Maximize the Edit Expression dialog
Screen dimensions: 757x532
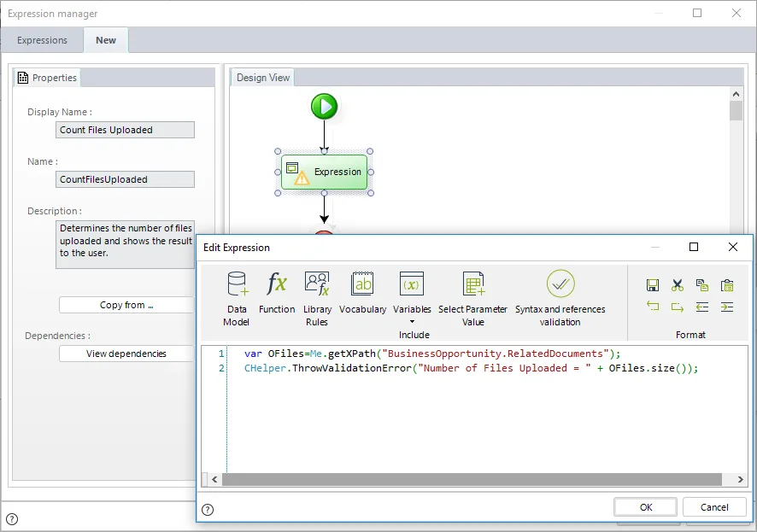[x=694, y=247]
